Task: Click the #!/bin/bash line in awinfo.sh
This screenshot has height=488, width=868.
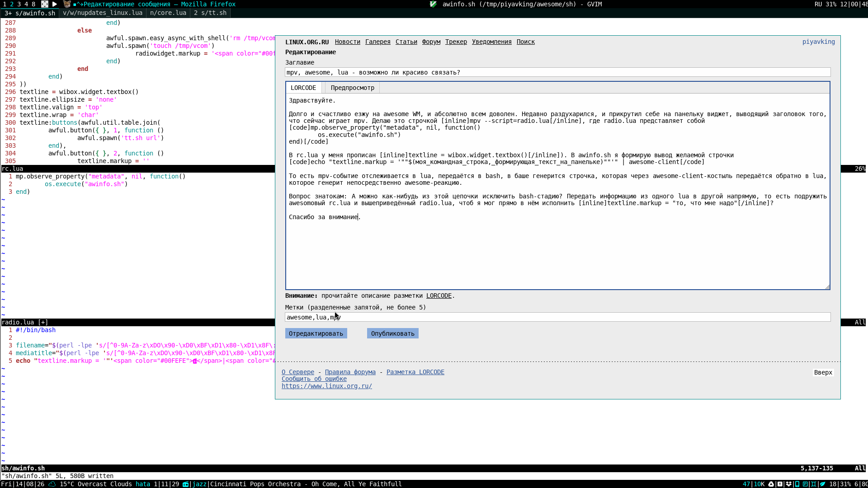Action: (36, 330)
